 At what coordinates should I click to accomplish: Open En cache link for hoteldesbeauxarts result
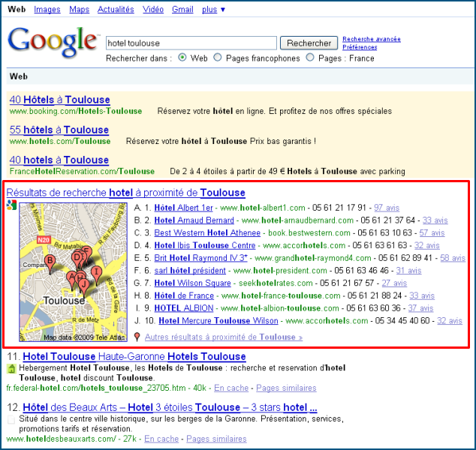pyautogui.click(x=161, y=439)
